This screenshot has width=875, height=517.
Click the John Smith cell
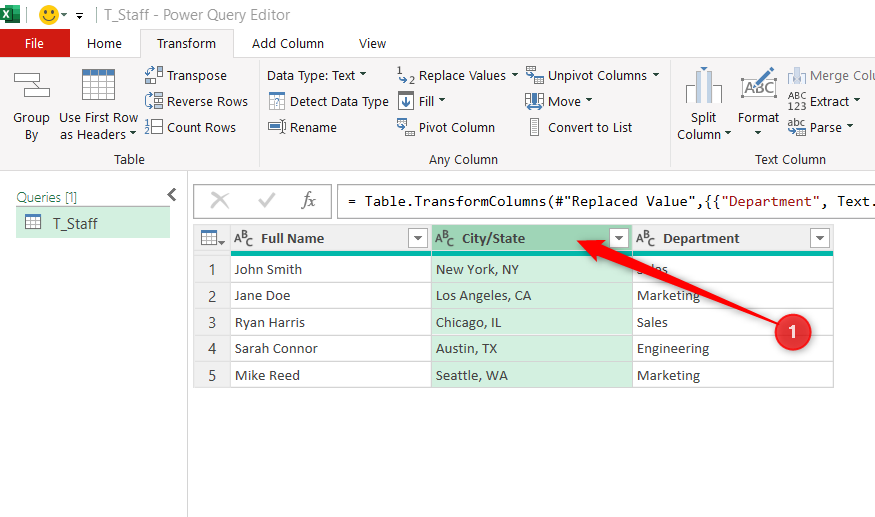coord(331,269)
